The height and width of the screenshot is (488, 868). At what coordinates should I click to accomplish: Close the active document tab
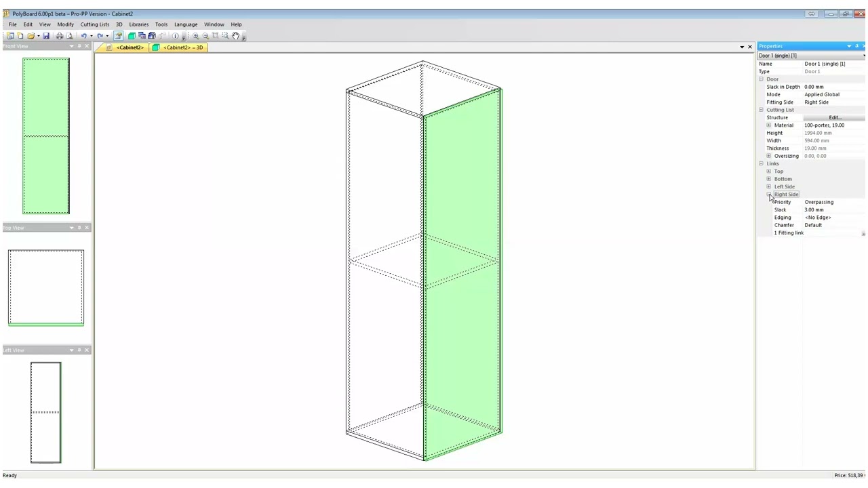[749, 47]
